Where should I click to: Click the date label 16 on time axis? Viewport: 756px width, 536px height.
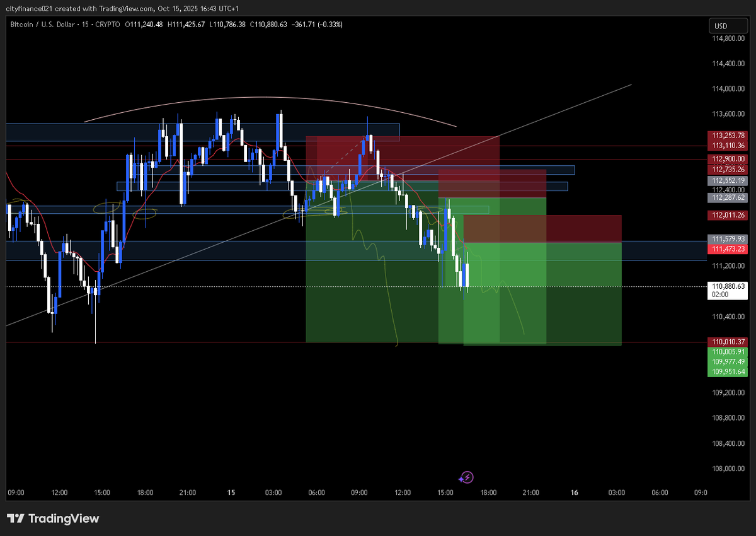pyautogui.click(x=574, y=492)
